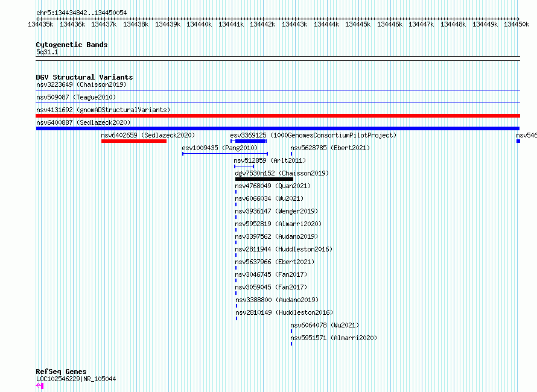Screen dimensions: 537x392
Task: Click the chr5:134434842..134450054 coordinate label
Action: tap(81, 13)
